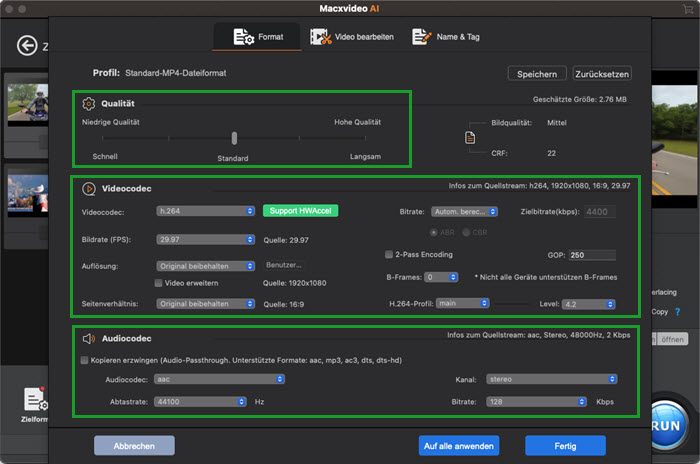Open the Audiocodec aac dropdown

[219, 379]
